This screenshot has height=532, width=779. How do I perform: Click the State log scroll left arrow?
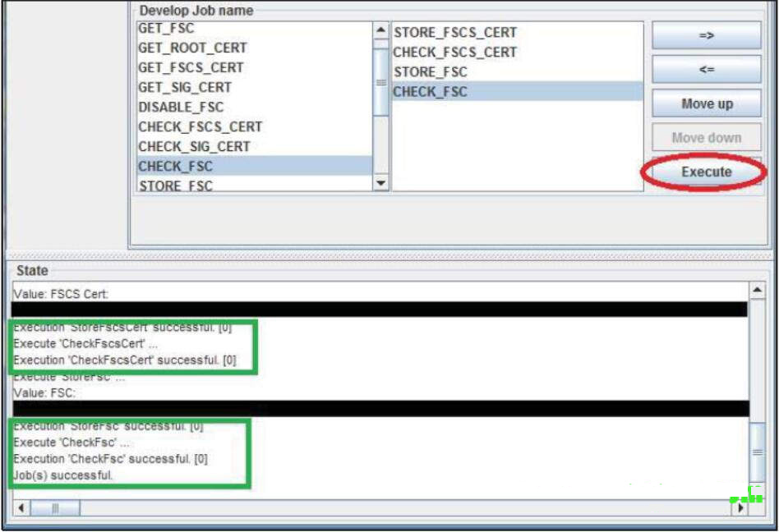21,507
